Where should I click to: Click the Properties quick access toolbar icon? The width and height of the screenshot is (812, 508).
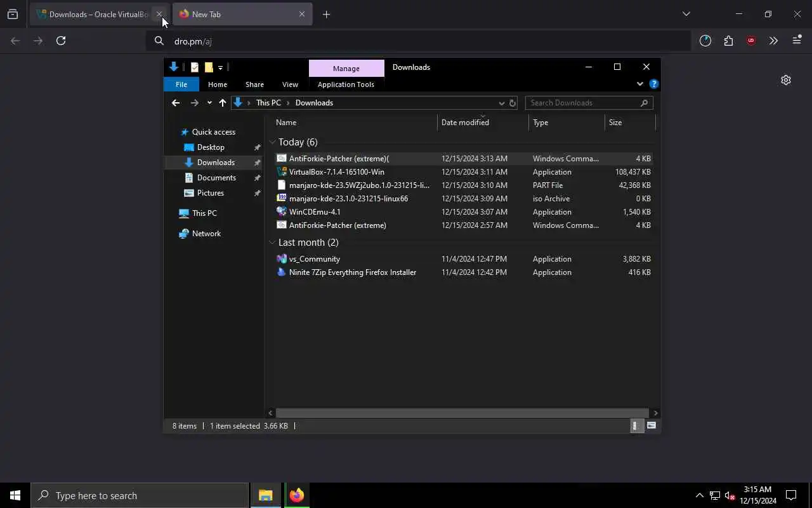[x=195, y=67]
